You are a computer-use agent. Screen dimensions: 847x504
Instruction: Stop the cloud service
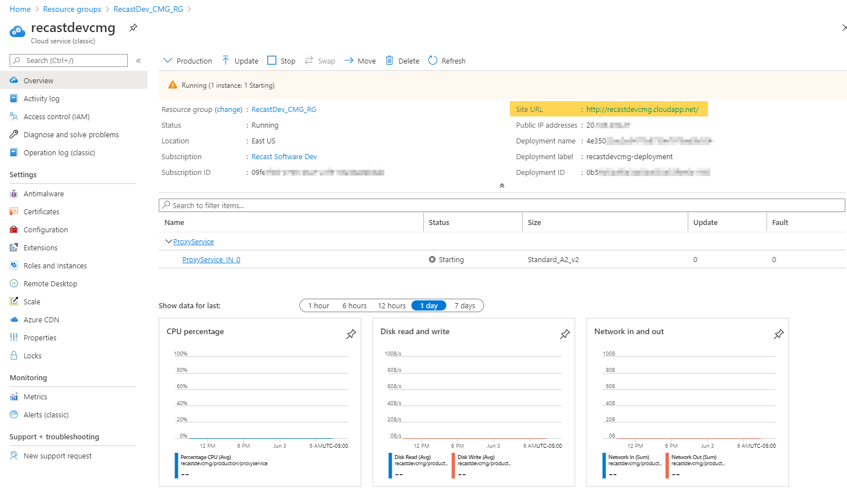coord(281,61)
